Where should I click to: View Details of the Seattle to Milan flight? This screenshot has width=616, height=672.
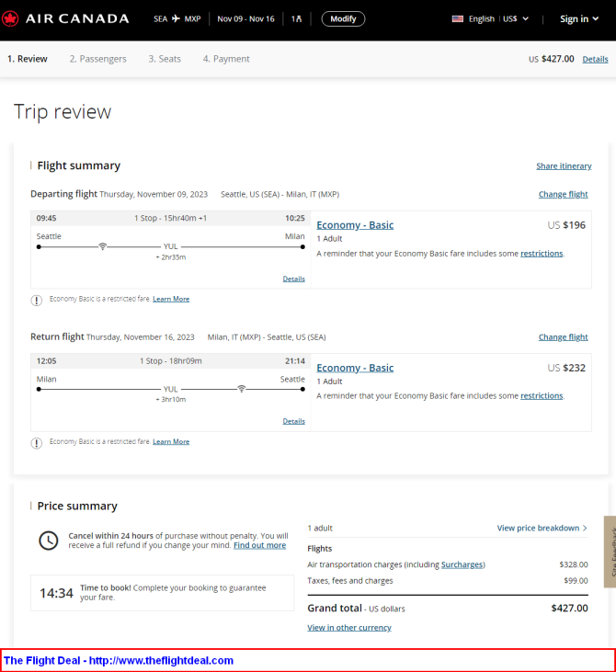293,279
